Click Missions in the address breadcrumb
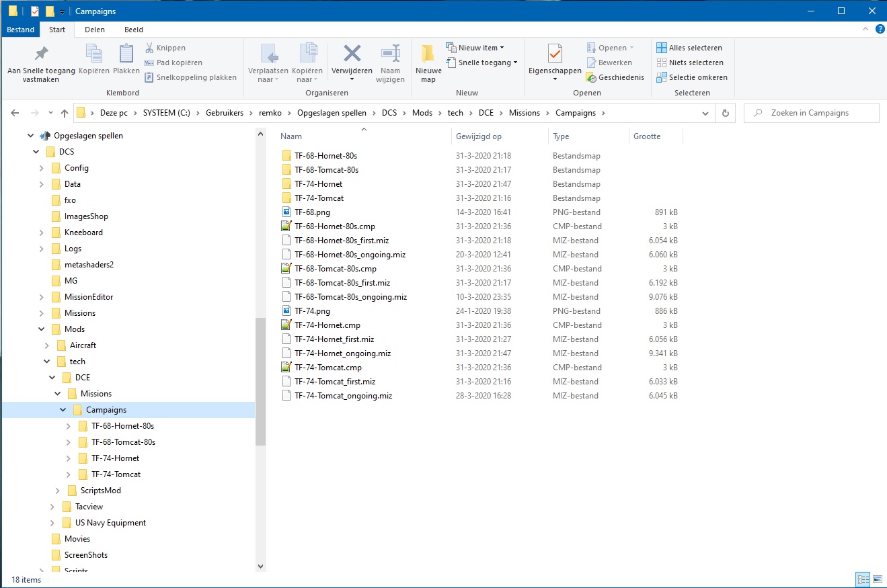This screenshot has width=887, height=588. 525,113
